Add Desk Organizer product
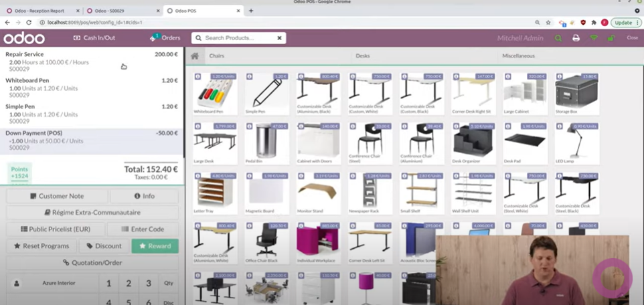 point(473,143)
